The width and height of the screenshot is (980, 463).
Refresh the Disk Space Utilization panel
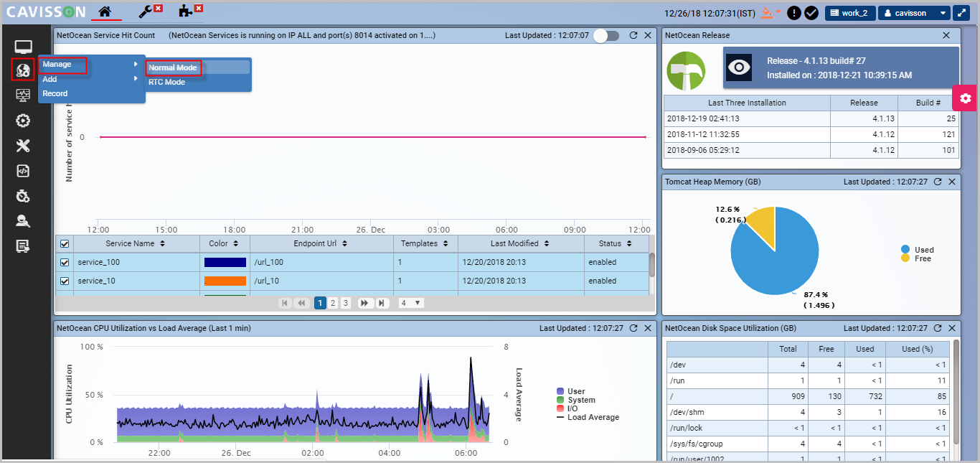(938, 328)
